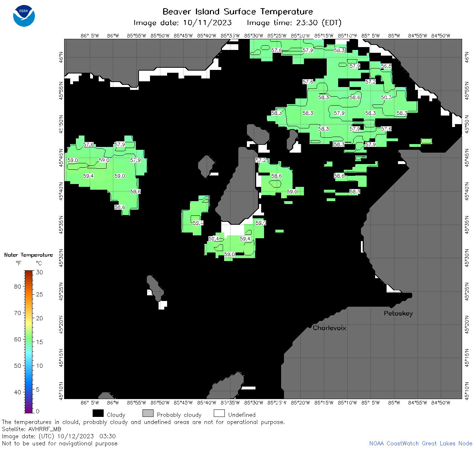Viewport: 476px width, 449px height.
Task: Click the °C column header on scale
Action: 39,263
